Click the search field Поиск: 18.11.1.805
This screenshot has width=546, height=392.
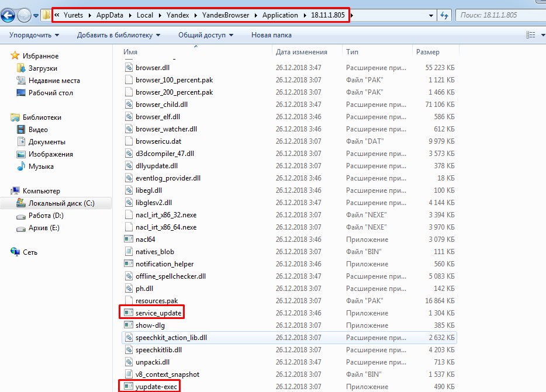pyautogui.click(x=497, y=15)
